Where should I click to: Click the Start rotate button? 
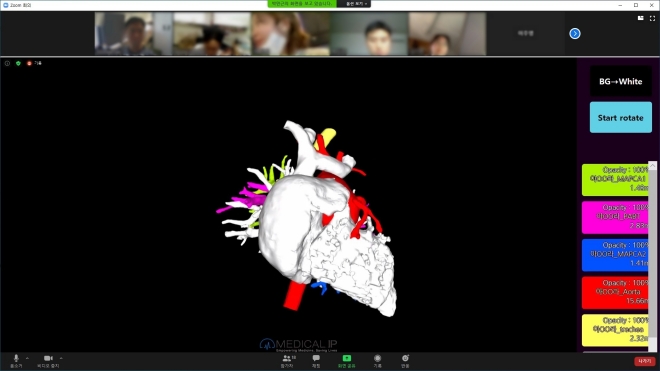620,117
